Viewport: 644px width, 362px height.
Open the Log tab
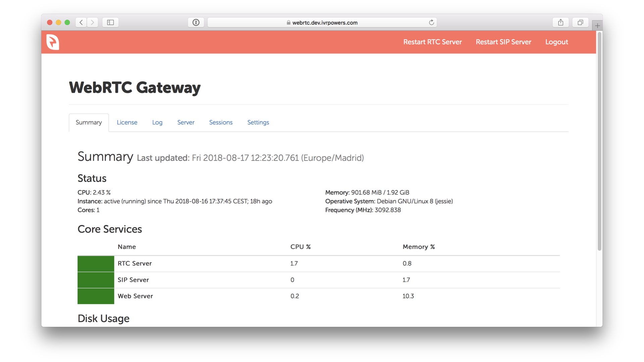157,122
